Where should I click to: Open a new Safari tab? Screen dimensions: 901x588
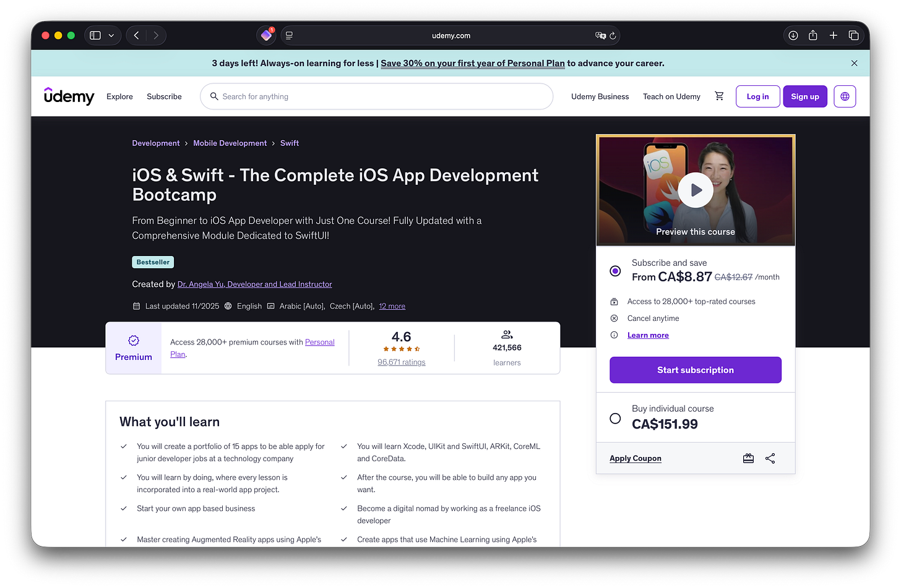click(834, 35)
